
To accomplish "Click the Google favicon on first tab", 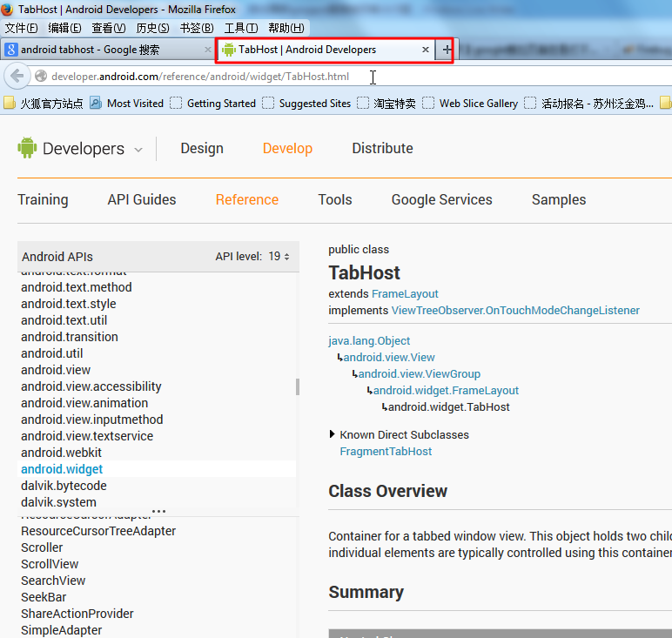I will (x=11, y=50).
